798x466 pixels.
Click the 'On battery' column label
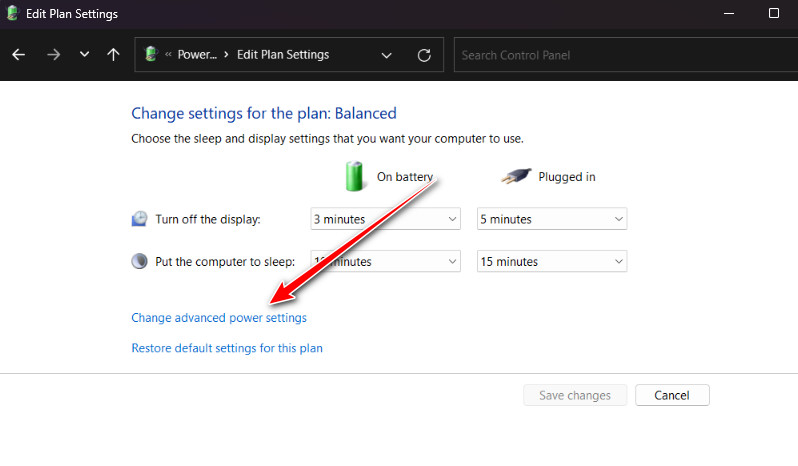click(x=405, y=177)
